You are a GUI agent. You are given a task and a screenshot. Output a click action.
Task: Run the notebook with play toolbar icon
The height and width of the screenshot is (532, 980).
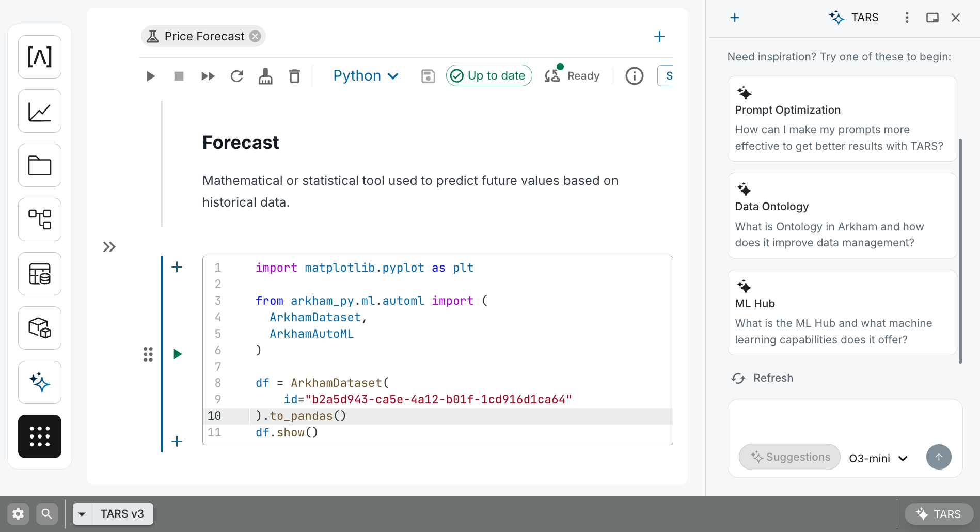pyautogui.click(x=150, y=76)
